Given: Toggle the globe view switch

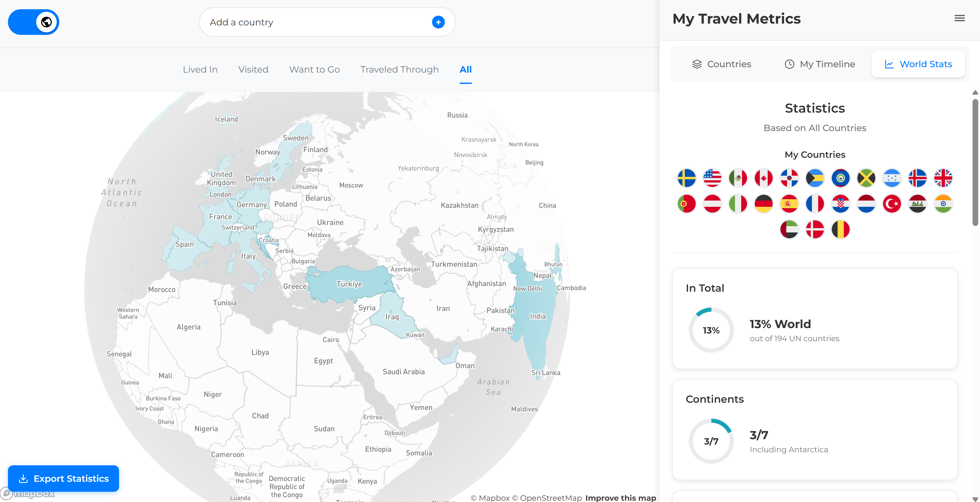Looking at the screenshot, I should [33, 22].
